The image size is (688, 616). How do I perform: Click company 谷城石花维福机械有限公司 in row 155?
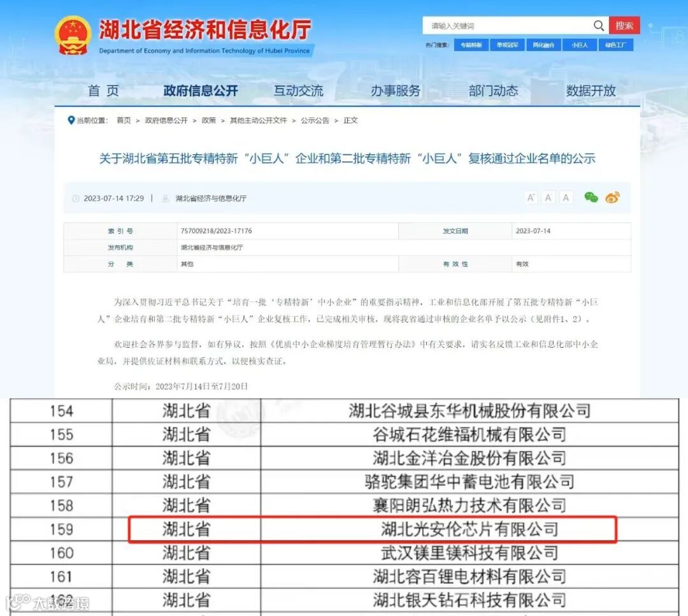469,435
